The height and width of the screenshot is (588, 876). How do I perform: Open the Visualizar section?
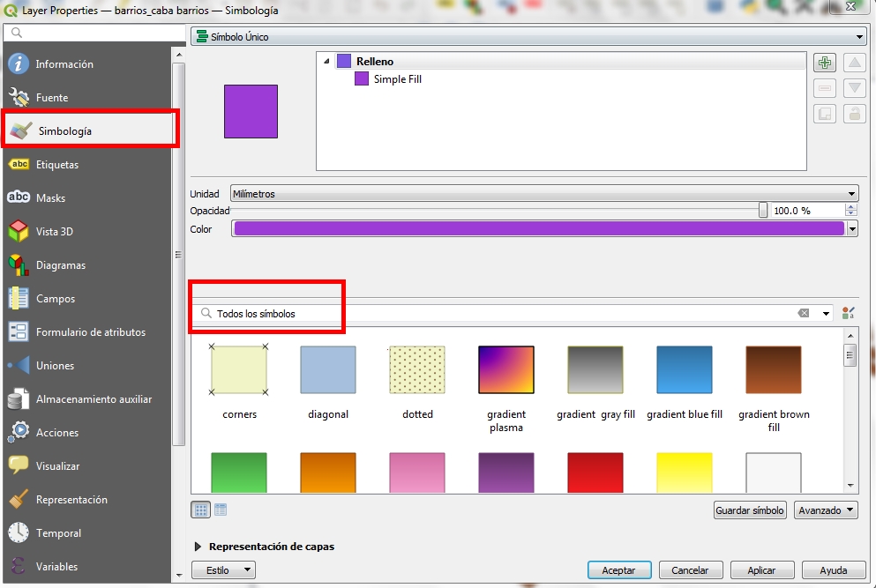coord(86,466)
